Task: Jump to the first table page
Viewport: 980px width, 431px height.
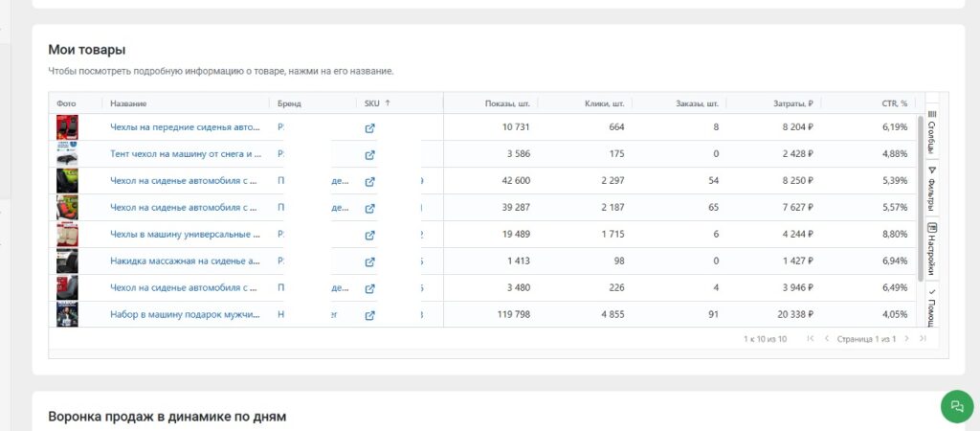Action: (811, 339)
